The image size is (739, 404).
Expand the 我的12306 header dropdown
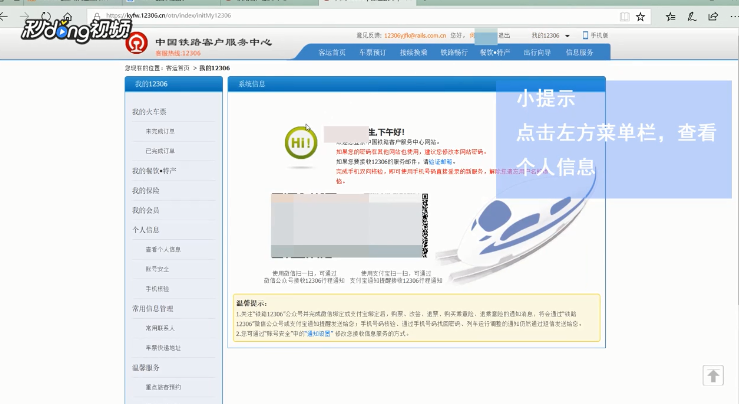[x=550, y=36]
